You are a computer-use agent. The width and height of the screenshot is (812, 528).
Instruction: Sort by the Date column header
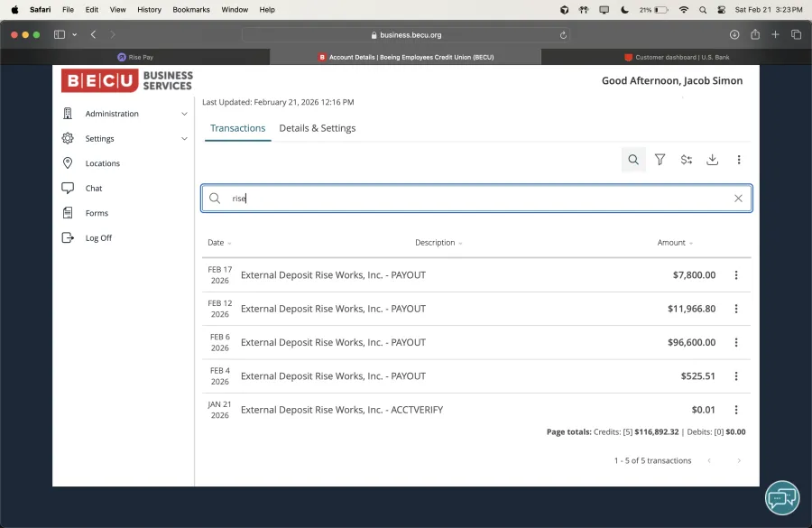click(219, 243)
